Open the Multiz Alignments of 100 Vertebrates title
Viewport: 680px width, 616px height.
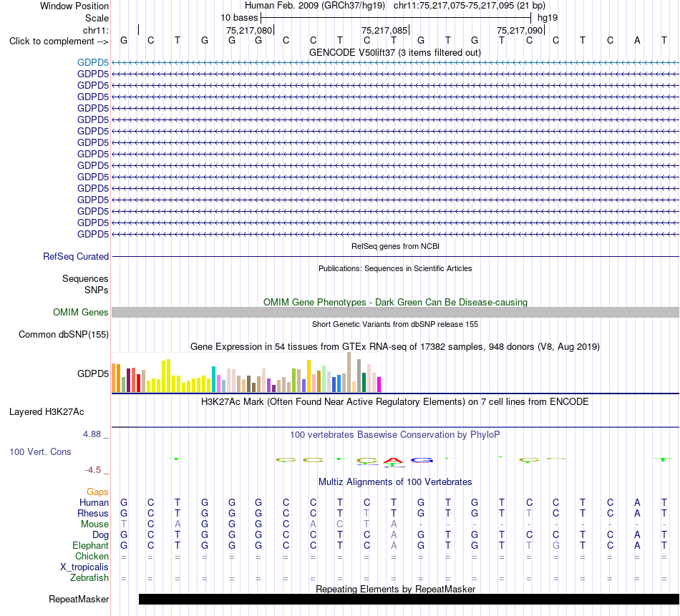click(395, 481)
